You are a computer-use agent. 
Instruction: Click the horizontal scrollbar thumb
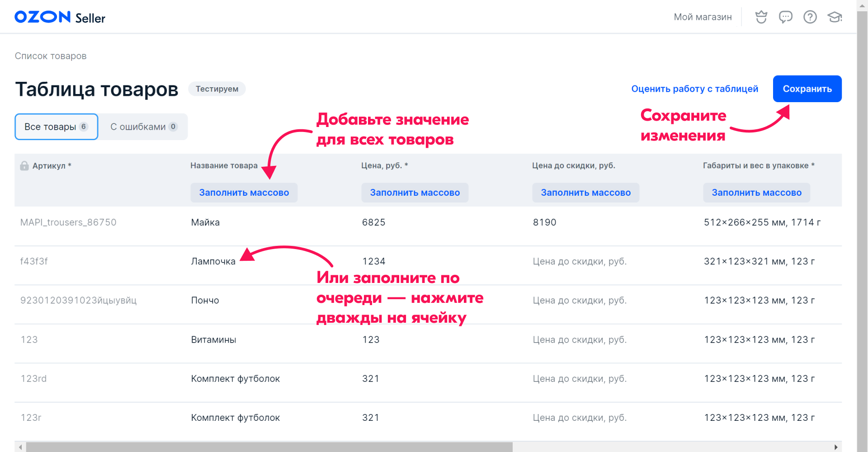tap(269, 447)
